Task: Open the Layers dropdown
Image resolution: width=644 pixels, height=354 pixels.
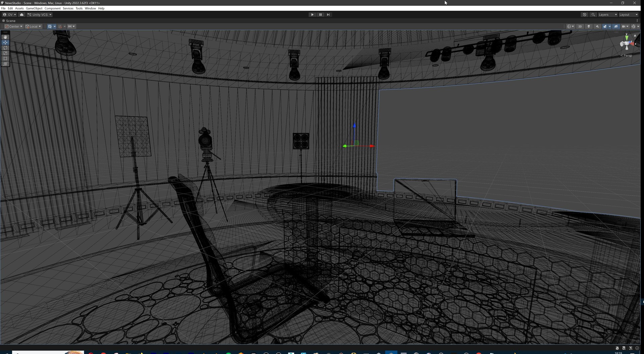Action: 608,15
